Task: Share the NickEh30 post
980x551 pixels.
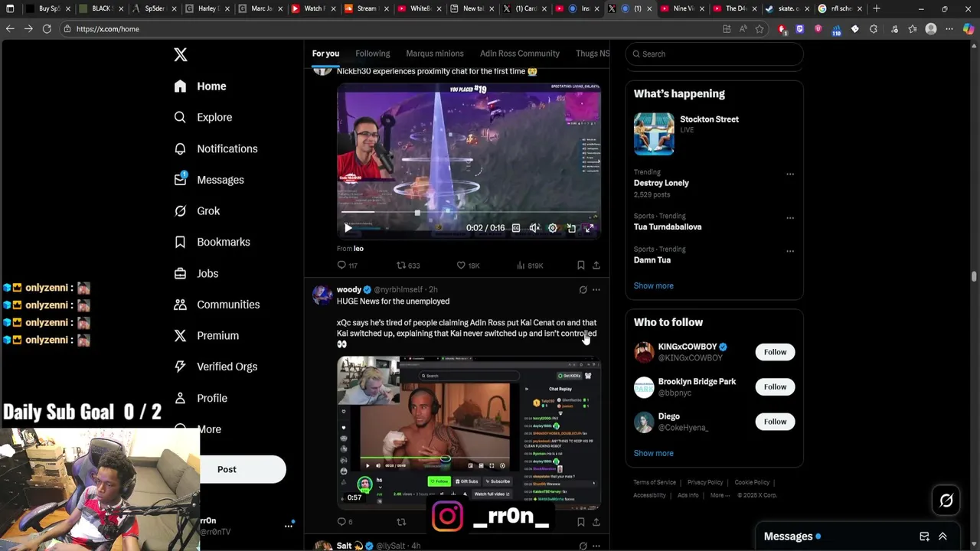Action: [x=596, y=266]
